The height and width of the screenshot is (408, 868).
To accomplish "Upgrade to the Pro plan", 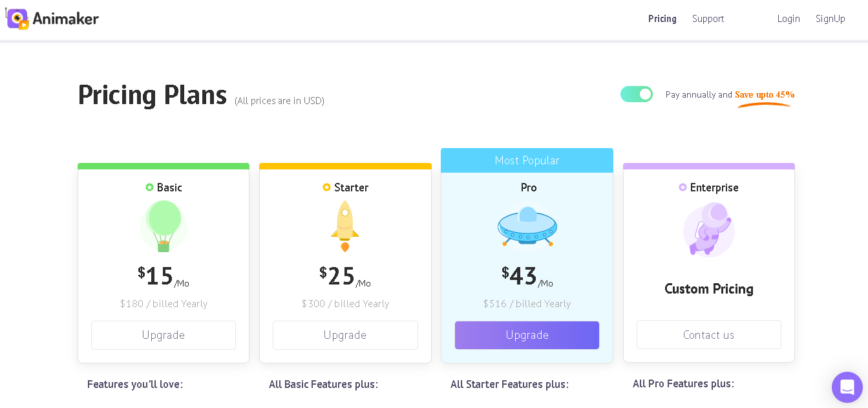I will [527, 335].
